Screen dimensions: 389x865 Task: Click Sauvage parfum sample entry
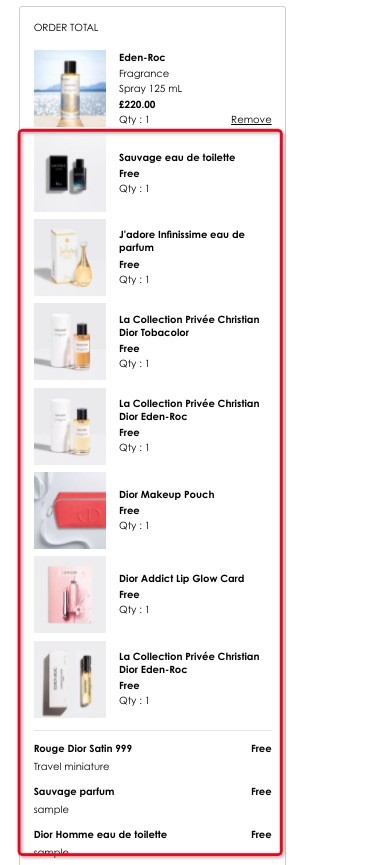point(152,800)
